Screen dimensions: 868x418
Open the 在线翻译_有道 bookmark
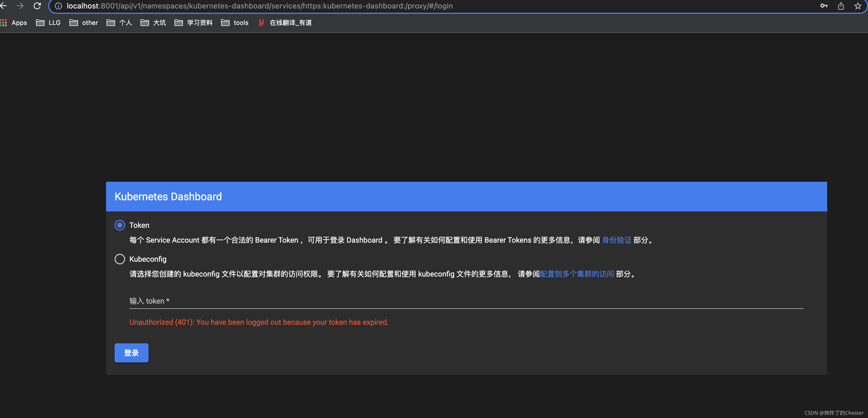(x=285, y=23)
